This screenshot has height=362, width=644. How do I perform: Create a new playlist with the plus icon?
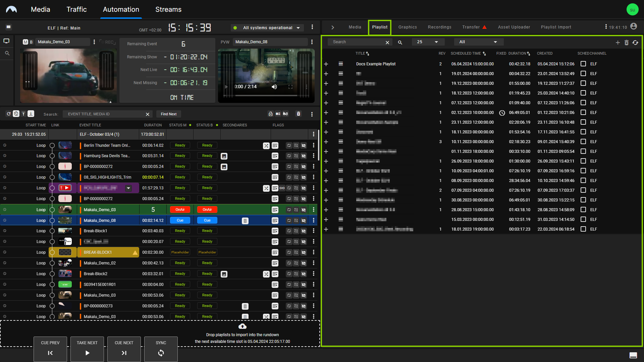[618, 43]
